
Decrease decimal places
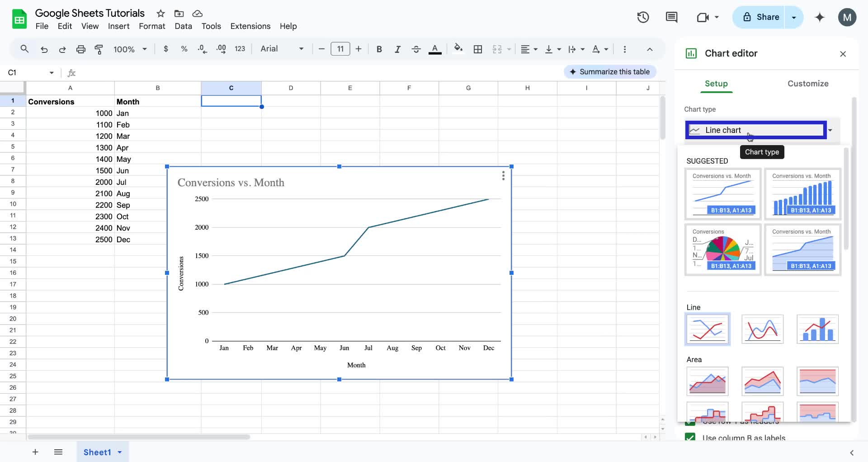coord(202,49)
